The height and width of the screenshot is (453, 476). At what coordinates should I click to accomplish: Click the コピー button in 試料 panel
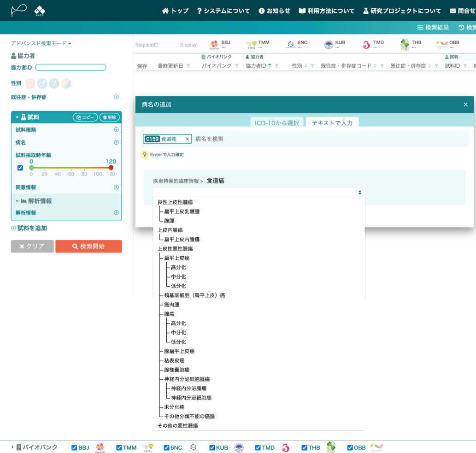(85, 117)
